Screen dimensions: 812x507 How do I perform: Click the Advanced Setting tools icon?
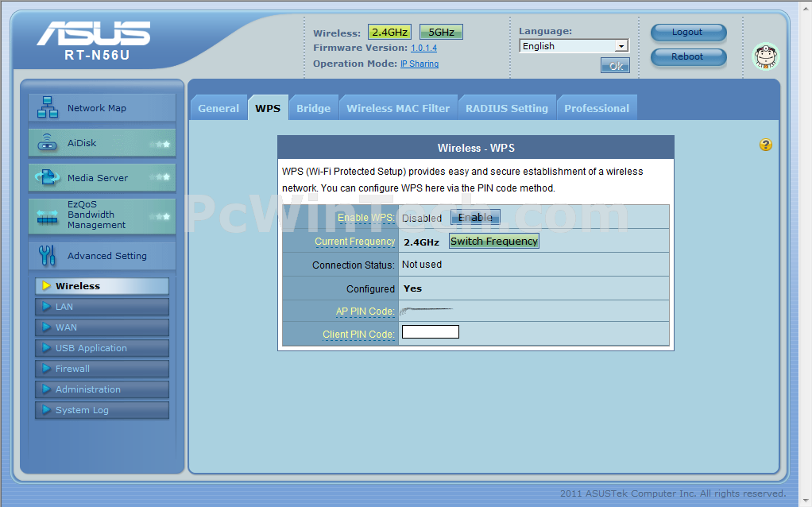pos(47,255)
